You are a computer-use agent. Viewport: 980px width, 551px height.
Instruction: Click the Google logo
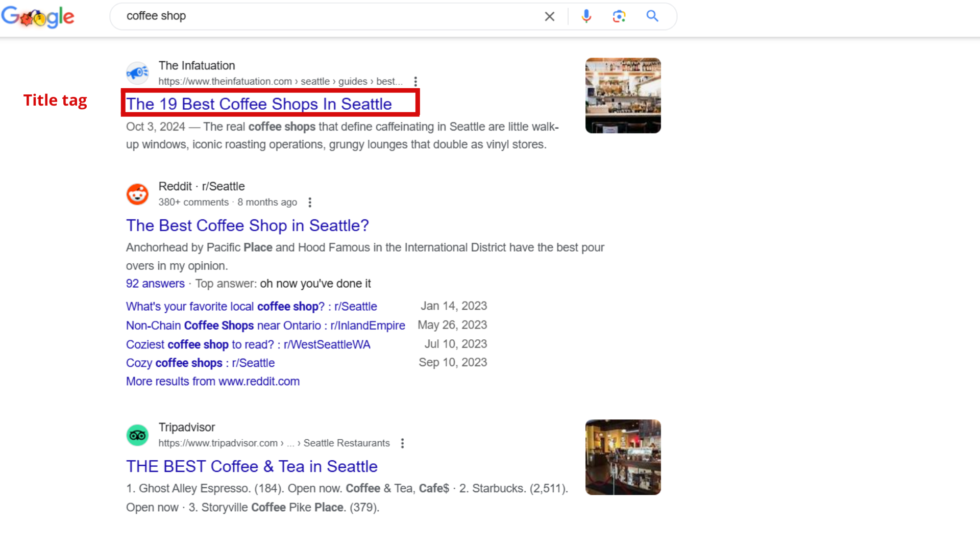(x=38, y=17)
